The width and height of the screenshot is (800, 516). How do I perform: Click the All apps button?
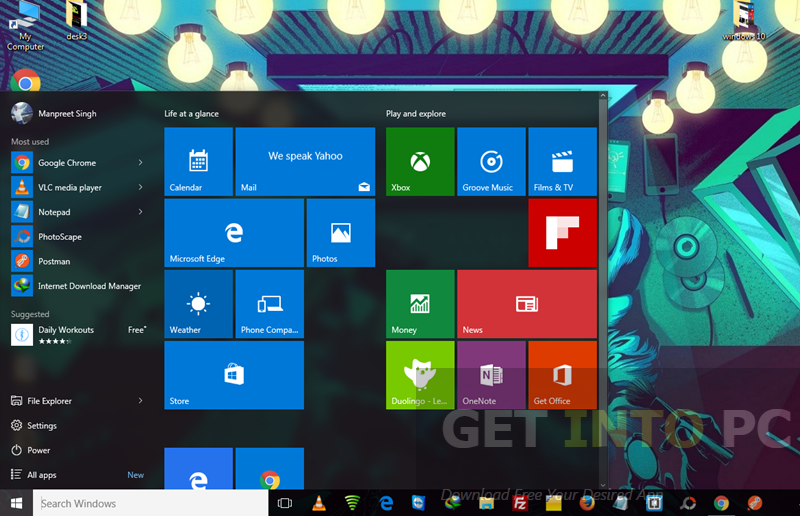click(42, 475)
